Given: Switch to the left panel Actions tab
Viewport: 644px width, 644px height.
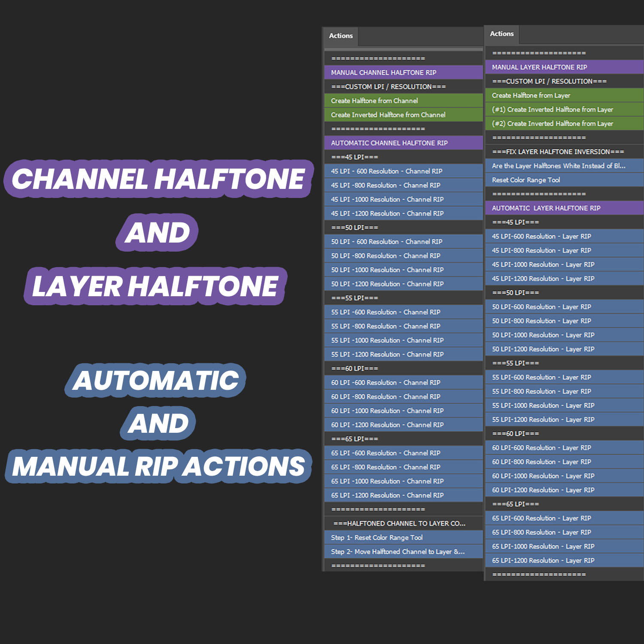Looking at the screenshot, I should coord(341,36).
